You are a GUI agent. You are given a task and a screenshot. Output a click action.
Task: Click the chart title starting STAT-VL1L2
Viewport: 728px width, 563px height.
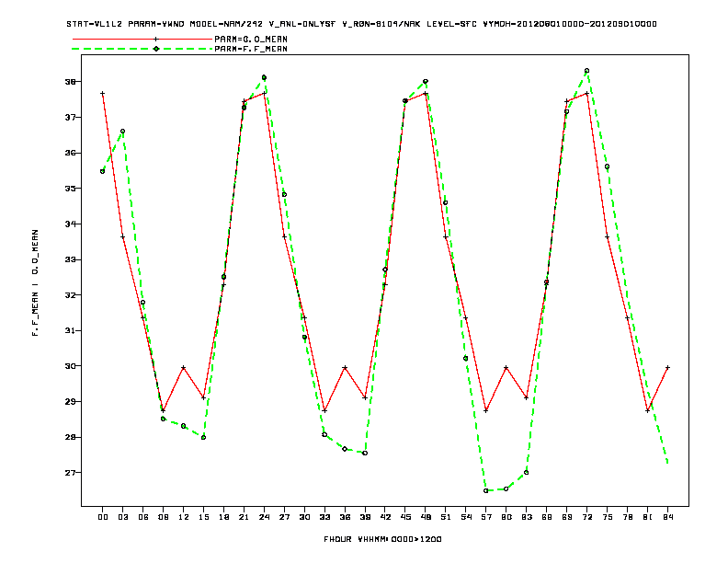pos(361,24)
